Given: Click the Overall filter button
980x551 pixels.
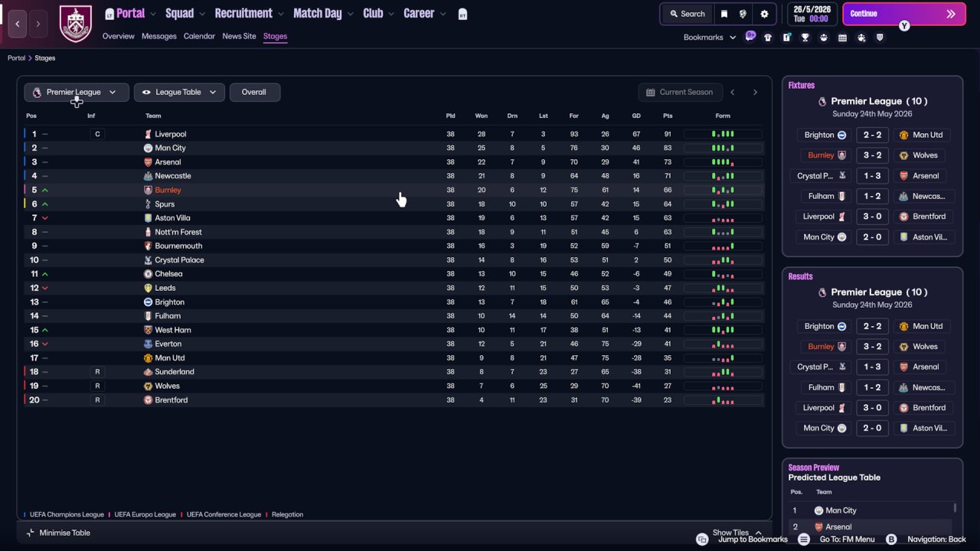Looking at the screenshot, I should [x=254, y=92].
